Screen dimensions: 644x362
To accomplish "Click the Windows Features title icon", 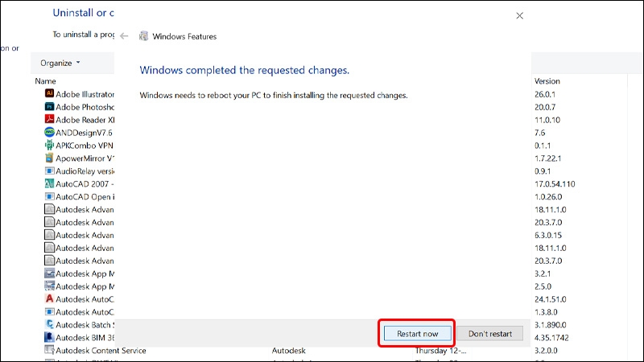I will (143, 36).
